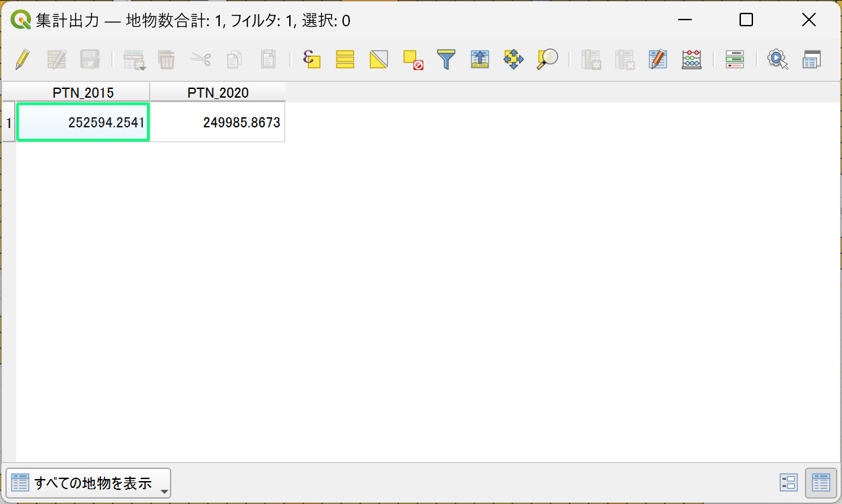The image size is (842, 504).
Task: Open the actions gear icon
Action: coord(777,59)
